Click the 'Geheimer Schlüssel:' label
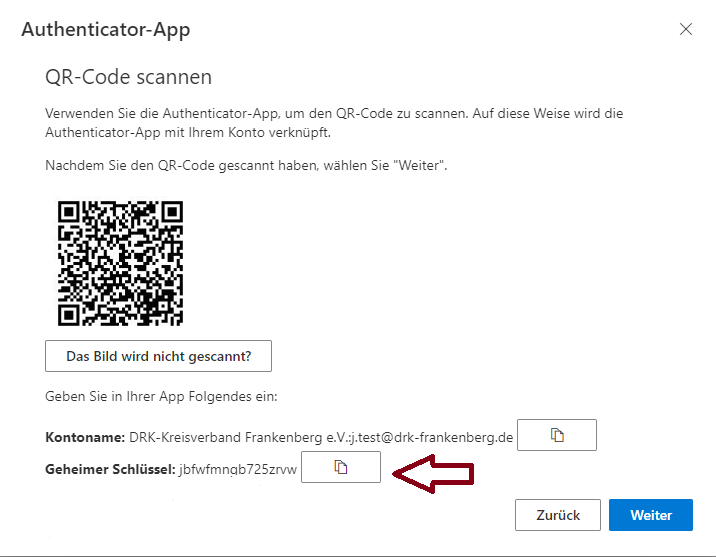716x557 pixels. [110, 469]
